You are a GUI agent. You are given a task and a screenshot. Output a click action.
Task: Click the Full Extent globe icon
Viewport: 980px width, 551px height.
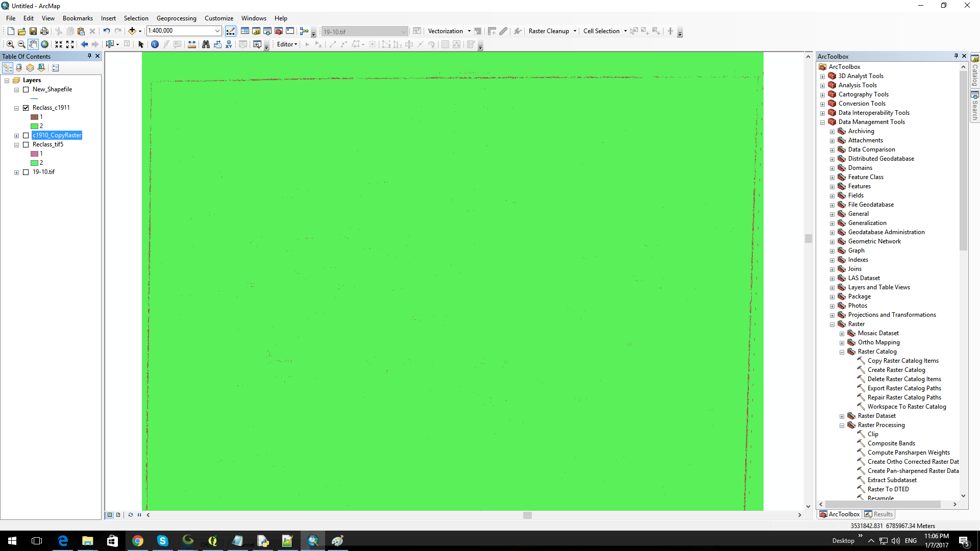45,44
